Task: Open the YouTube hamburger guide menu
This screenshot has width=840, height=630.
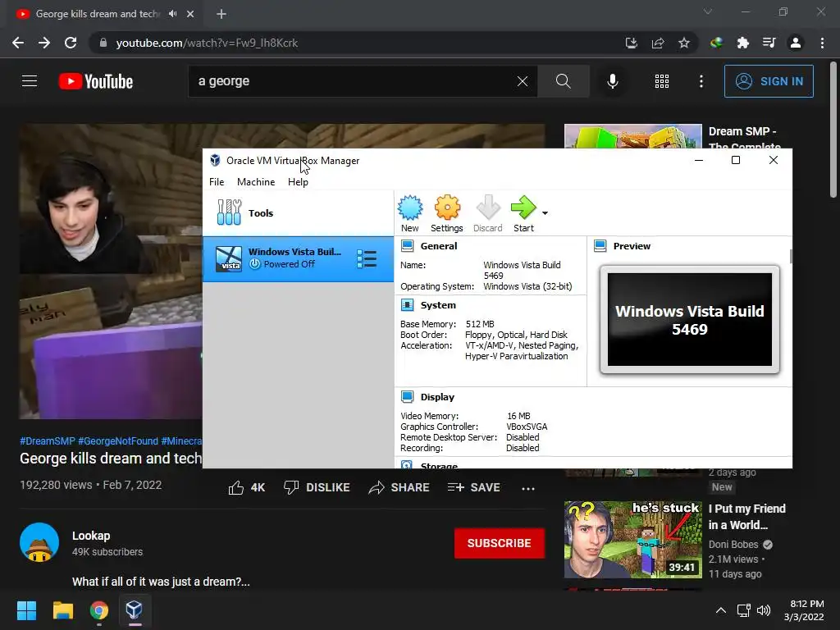Action: pyautogui.click(x=30, y=81)
